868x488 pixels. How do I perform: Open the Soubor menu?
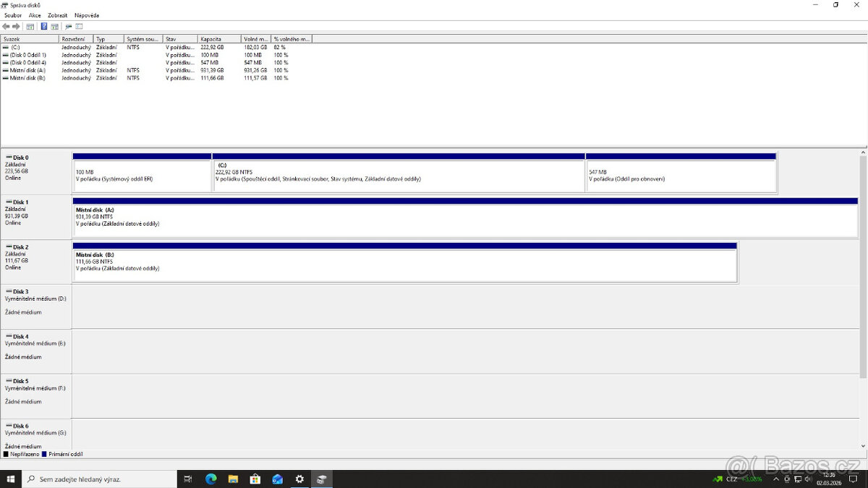pyautogui.click(x=13, y=15)
